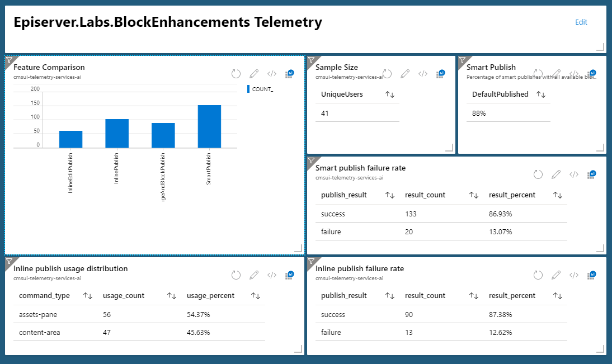
Task: Toggle filter icon on Smart Publish tile
Action: pyautogui.click(x=463, y=60)
